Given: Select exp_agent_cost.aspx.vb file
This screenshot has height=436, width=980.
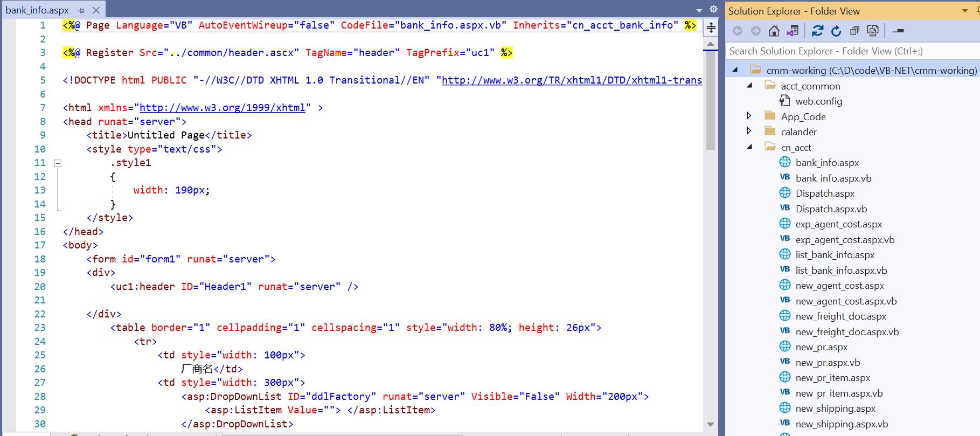Looking at the screenshot, I should click(x=845, y=240).
